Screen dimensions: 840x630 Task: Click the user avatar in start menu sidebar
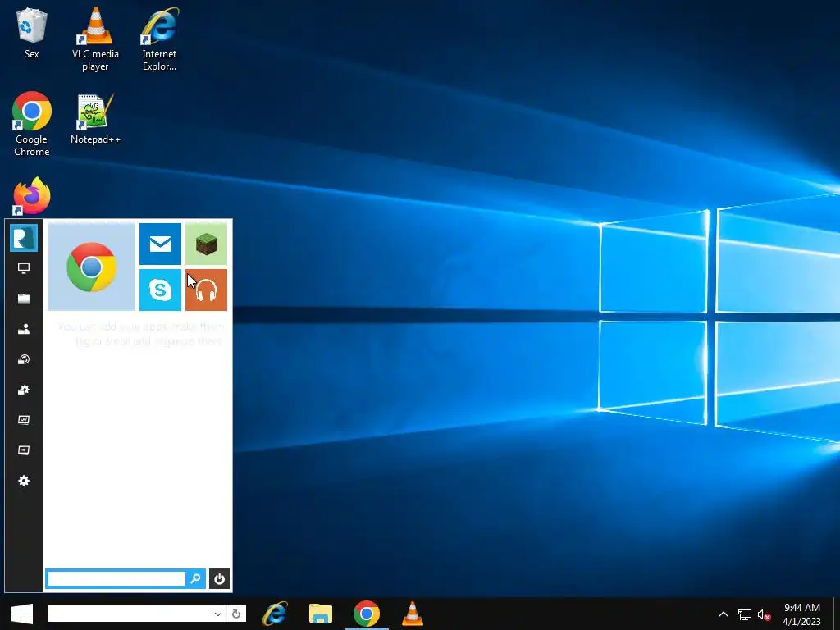click(x=24, y=237)
